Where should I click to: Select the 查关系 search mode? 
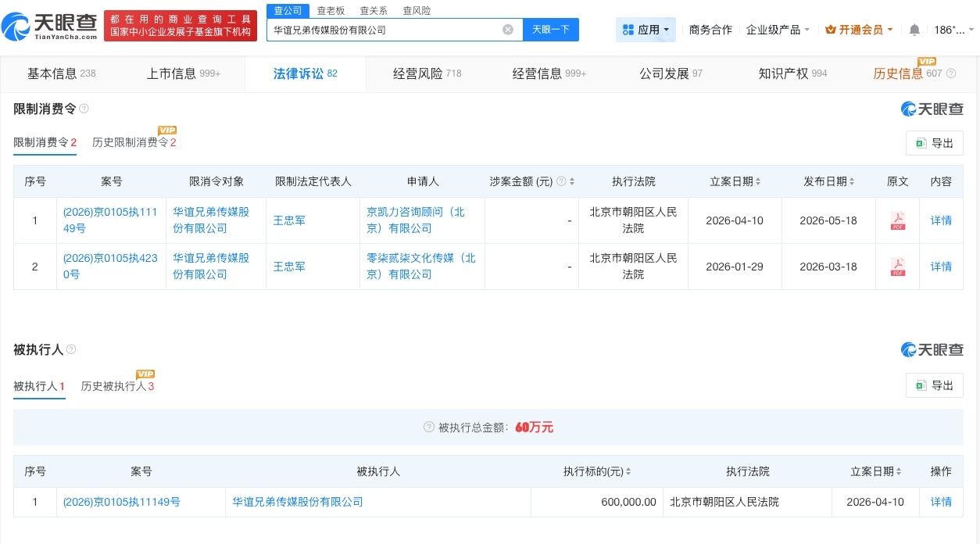(x=374, y=11)
